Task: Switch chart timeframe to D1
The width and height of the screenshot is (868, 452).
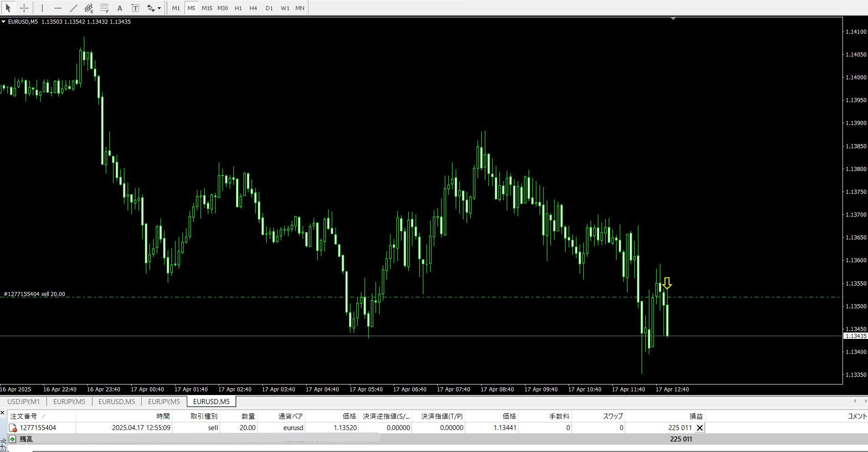Action: [269, 8]
